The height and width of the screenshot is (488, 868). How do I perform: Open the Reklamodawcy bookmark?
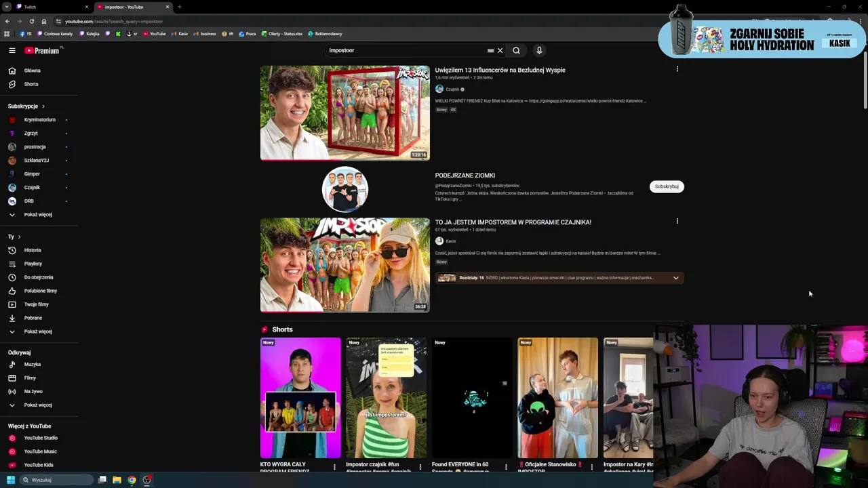(325, 34)
